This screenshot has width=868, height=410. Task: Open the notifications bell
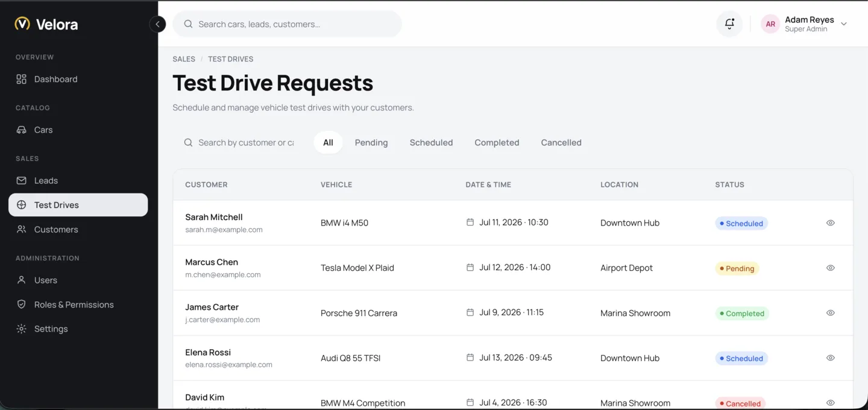pyautogui.click(x=729, y=24)
